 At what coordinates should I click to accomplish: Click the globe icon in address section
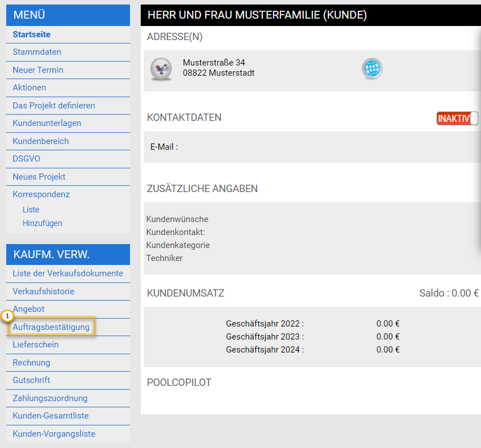click(x=372, y=68)
